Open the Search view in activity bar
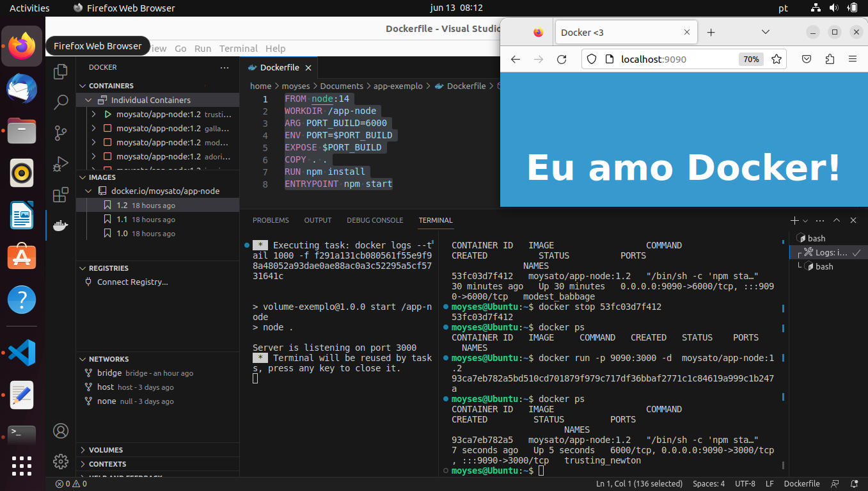 pos(61,102)
